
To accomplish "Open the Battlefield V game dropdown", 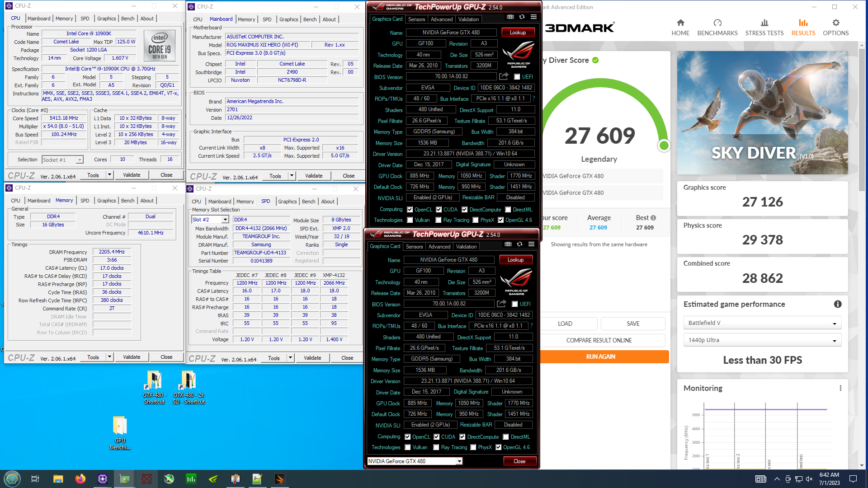I will (x=762, y=323).
